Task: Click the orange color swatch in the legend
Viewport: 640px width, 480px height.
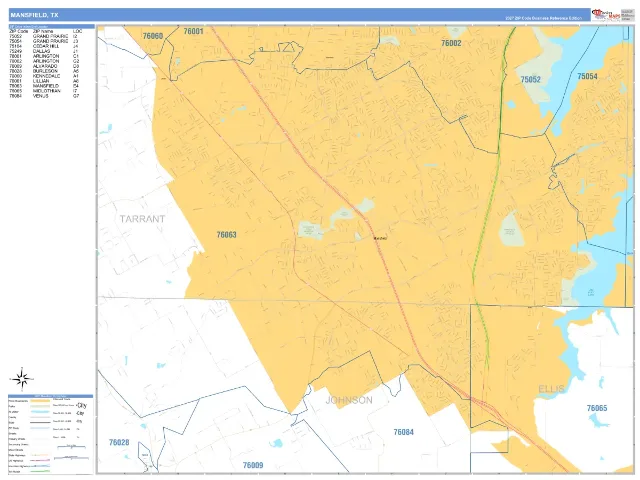Action: [40, 401]
